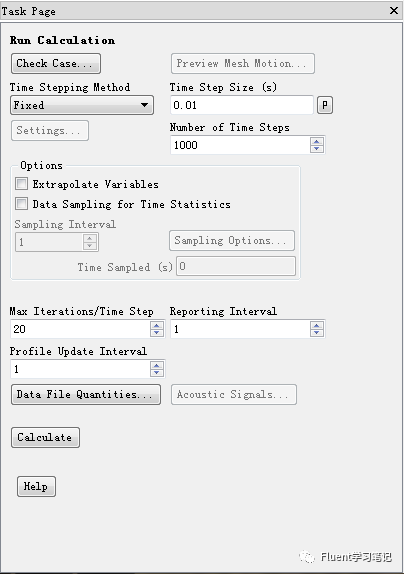Decrease Max Iterations/Time Step with down arrow

[x=157, y=332]
